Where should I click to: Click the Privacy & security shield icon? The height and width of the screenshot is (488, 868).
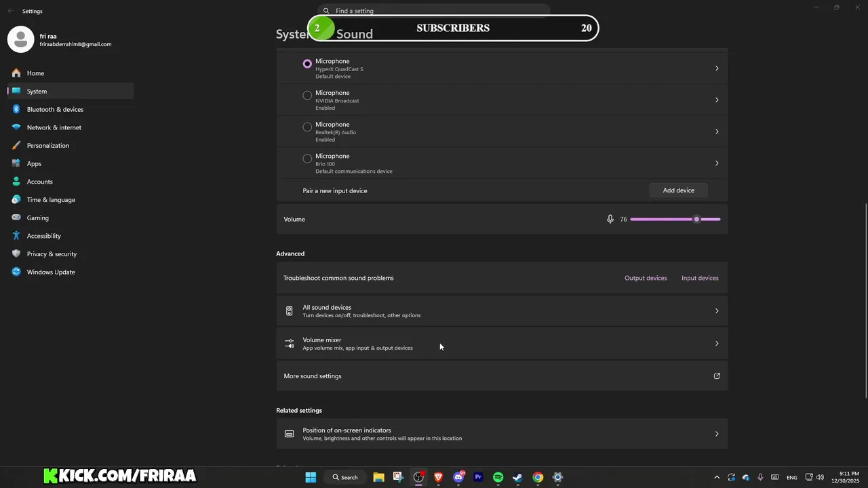16,253
